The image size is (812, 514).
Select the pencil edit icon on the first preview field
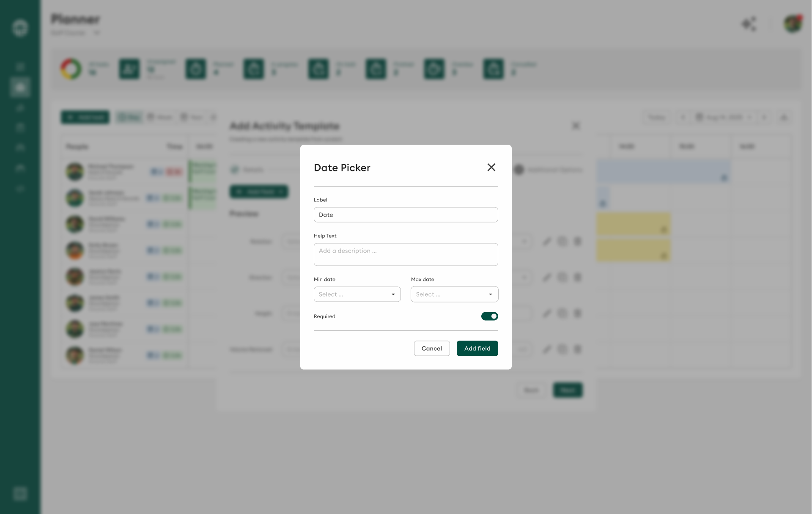[x=547, y=241]
